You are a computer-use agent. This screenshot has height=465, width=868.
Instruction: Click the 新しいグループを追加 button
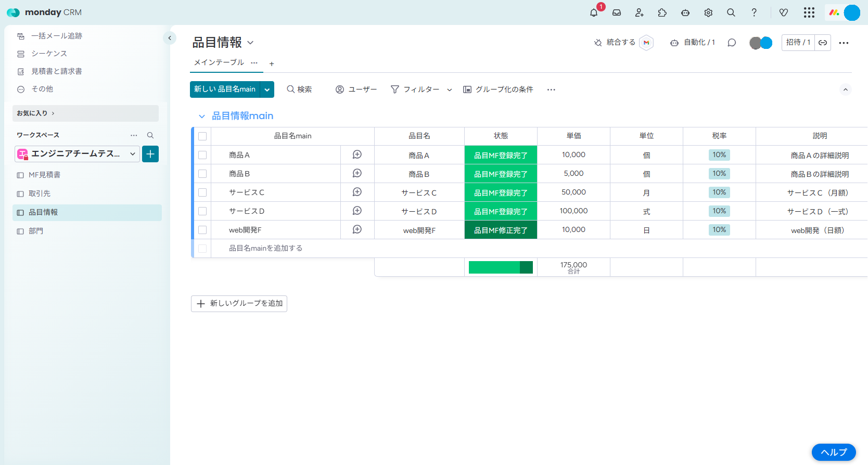239,303
